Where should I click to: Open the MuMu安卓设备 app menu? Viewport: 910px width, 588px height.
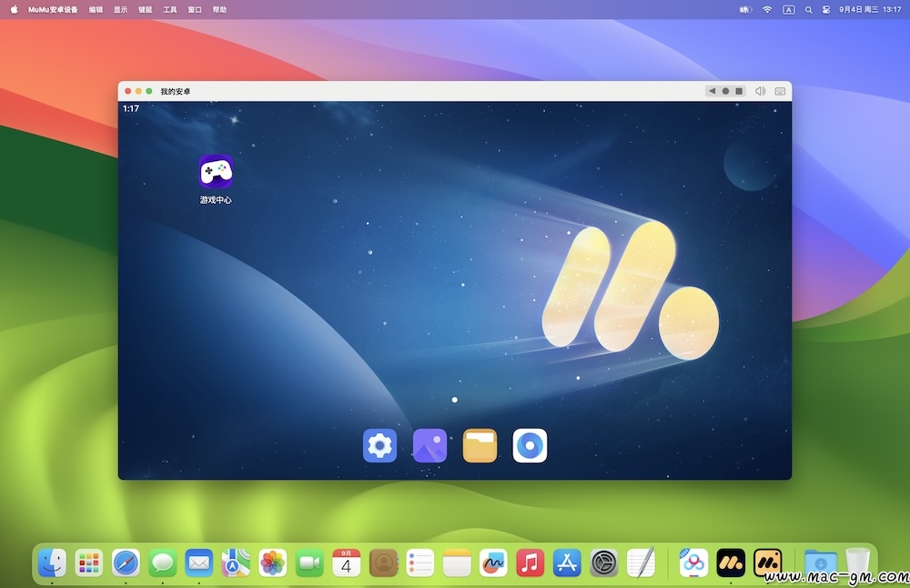[x=53, y=10]
